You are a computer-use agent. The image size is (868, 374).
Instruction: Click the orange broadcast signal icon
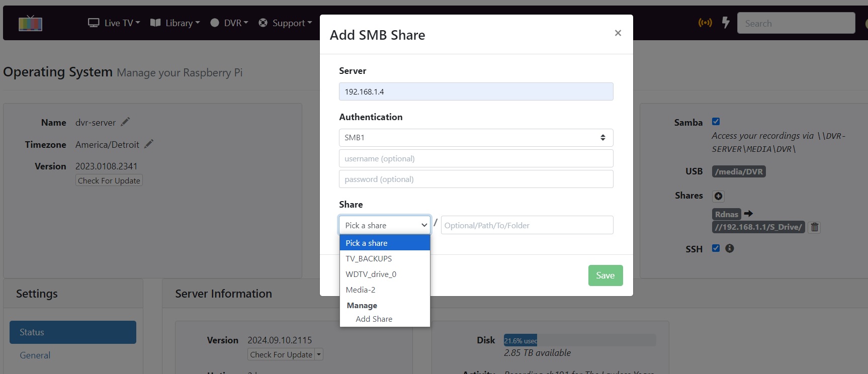pyautogui.click(x=705, y=23)
